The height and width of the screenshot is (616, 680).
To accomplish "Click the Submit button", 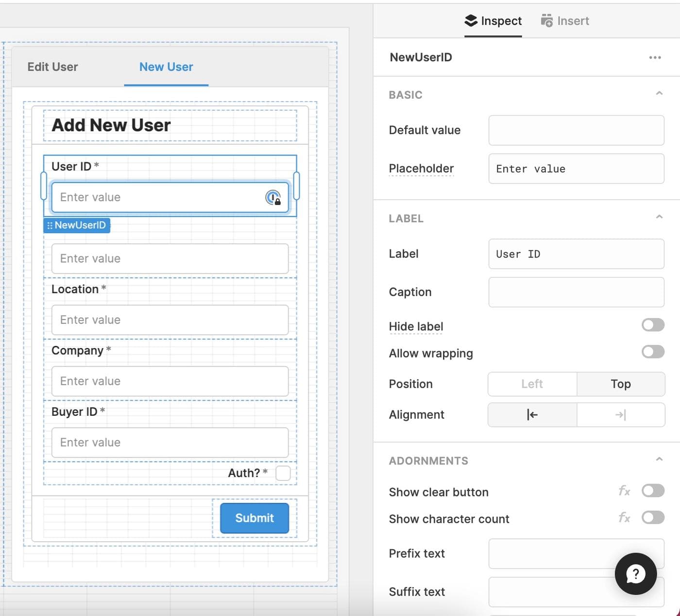I will pos(255,518).
